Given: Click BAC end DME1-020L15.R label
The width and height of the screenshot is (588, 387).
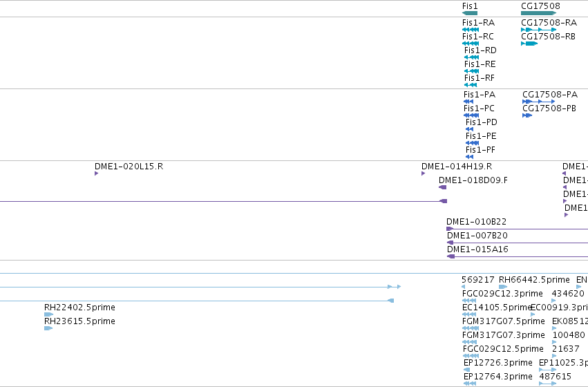Looking at the screenshot, I should tap(129, 167).
